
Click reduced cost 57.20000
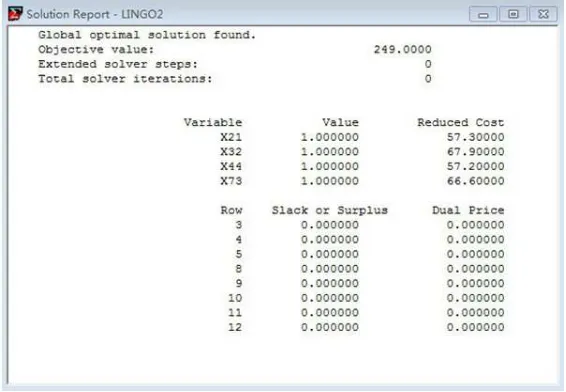(x=475, y=166)
